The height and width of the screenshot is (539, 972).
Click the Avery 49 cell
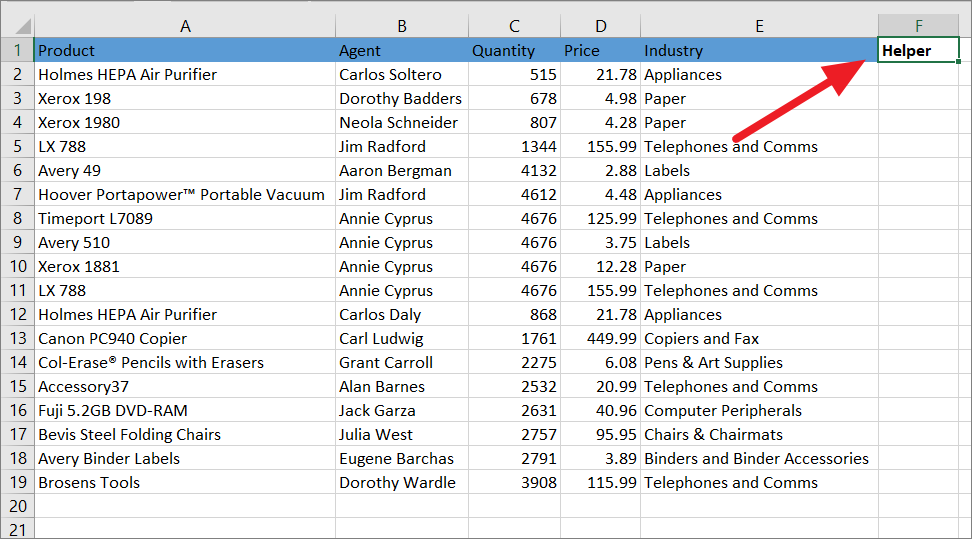[185, 170]
